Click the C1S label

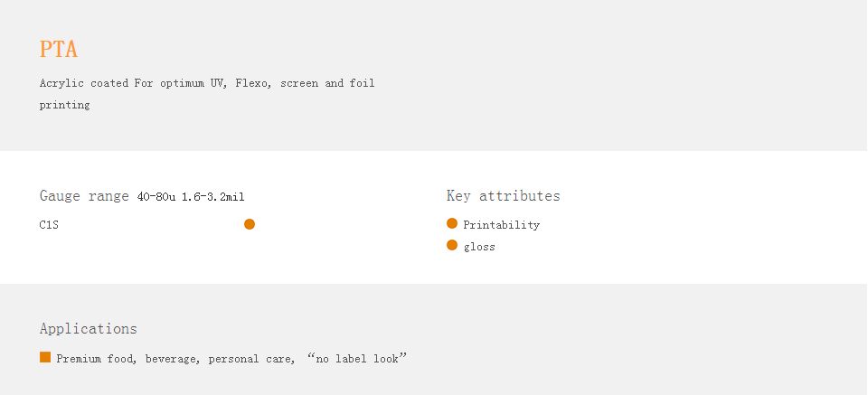tap(49, 225)
